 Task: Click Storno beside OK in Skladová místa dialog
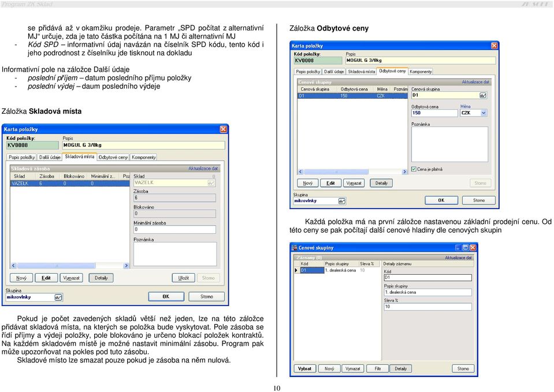tap(207, 297)
